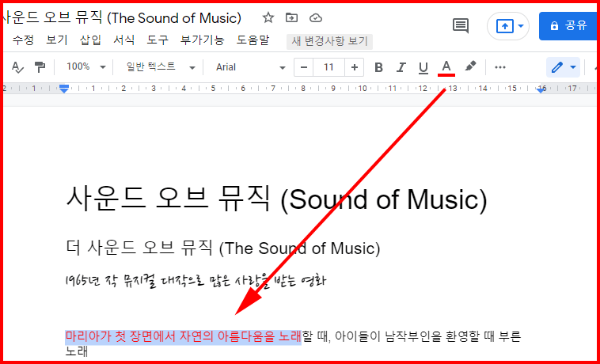The height and width of the screenshot is (364, 600).
Task: Decrease font size with minus button
Action: click(304, 67)
